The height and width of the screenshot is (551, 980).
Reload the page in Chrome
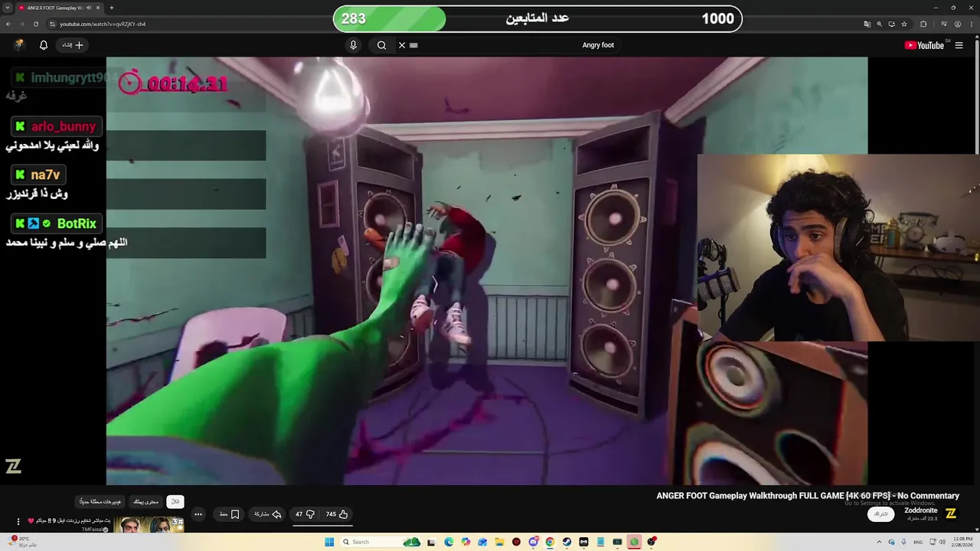35,24
